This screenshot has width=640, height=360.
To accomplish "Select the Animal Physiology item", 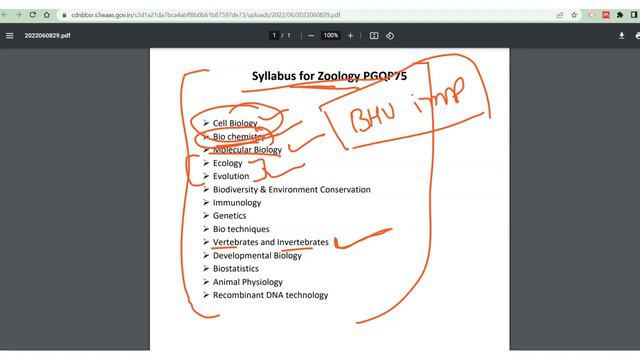I will point(248,282).
